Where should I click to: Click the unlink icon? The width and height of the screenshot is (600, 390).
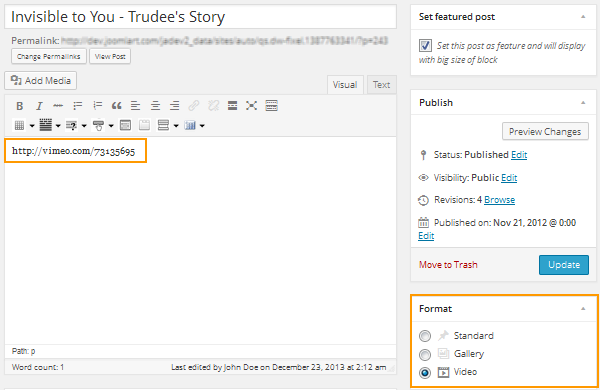(213, 106)
